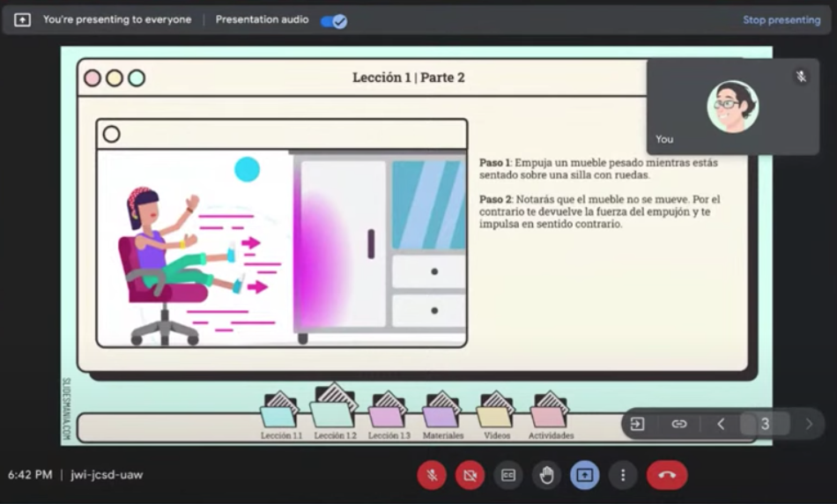
Task: Click the muted mic indicator on your tile
Action: [x=801, y=77]
